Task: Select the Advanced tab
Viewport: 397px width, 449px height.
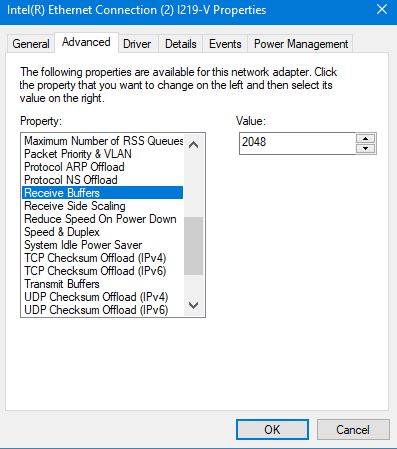Action: tap(86, 42)
